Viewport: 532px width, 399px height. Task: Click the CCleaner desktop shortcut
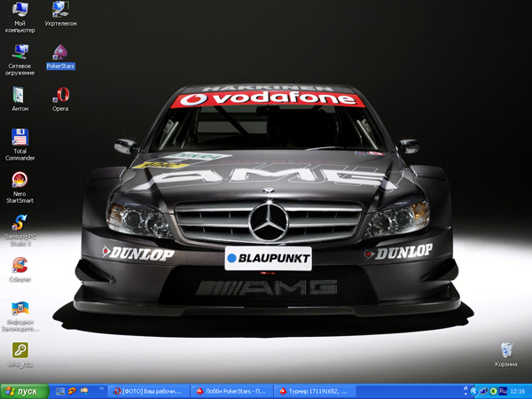click(20, 266)
